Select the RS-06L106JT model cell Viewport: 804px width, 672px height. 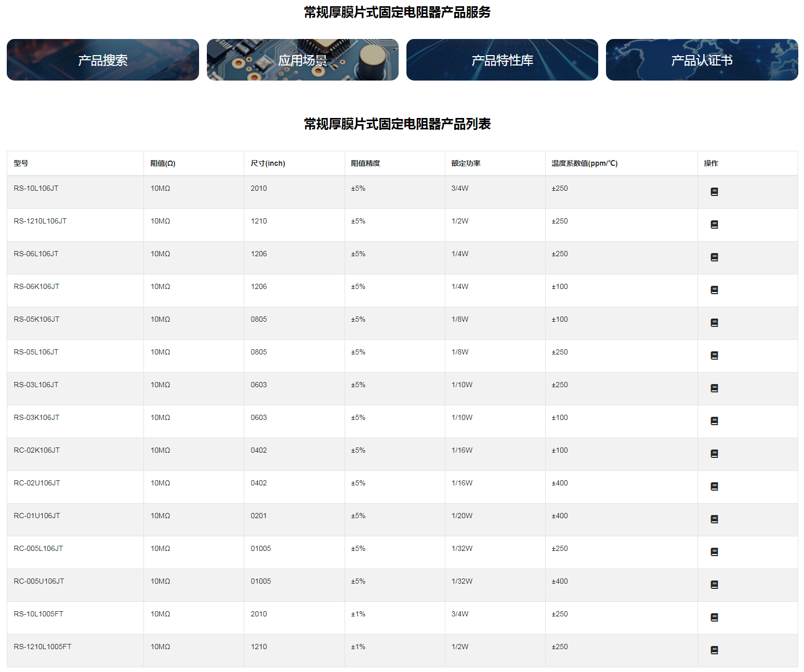point(36,254)
